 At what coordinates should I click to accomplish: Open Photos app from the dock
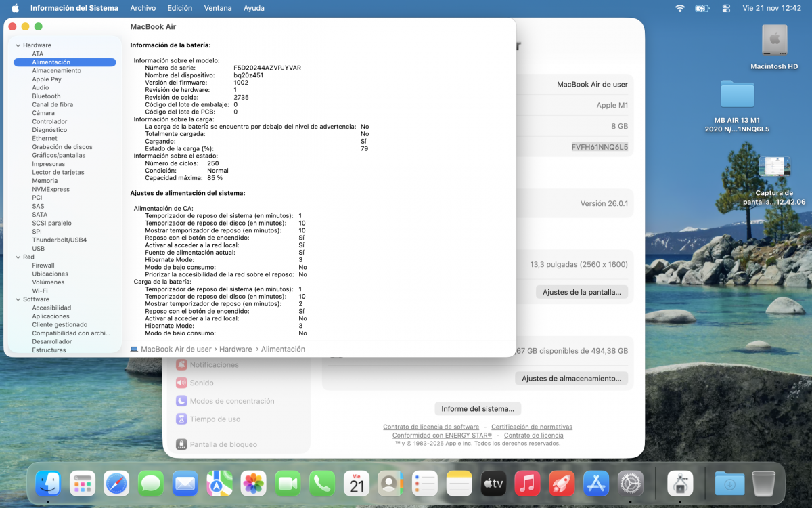[254, 484]
